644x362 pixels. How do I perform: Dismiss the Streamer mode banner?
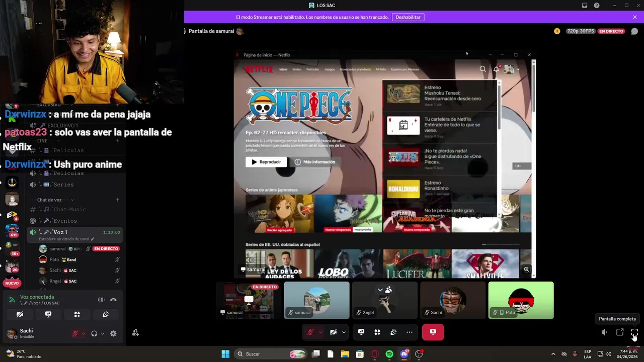click(x=635, y=17)
